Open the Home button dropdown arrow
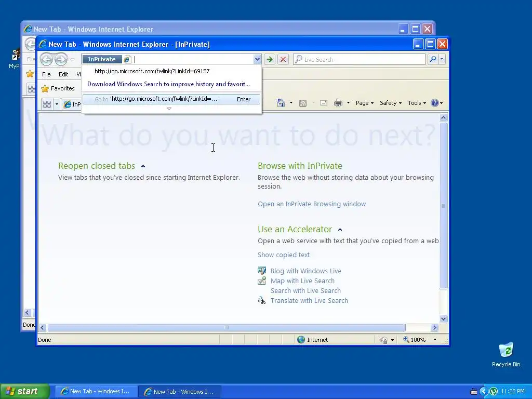532x399 pixels. click(291, 103)
